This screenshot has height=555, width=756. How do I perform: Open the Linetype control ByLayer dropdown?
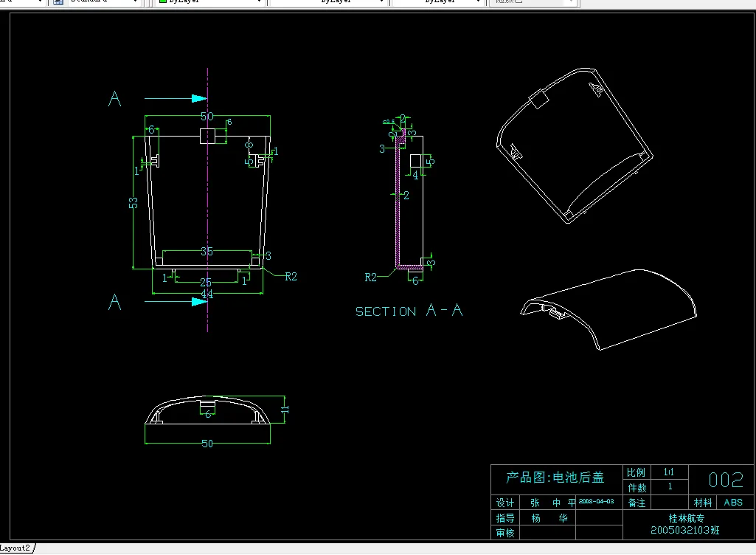click(381, 3)
